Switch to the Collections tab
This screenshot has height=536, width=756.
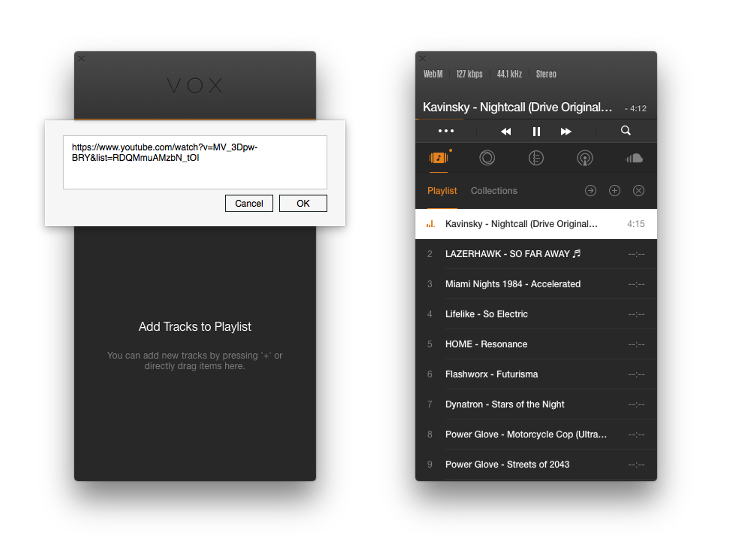(x=494, y=191)
